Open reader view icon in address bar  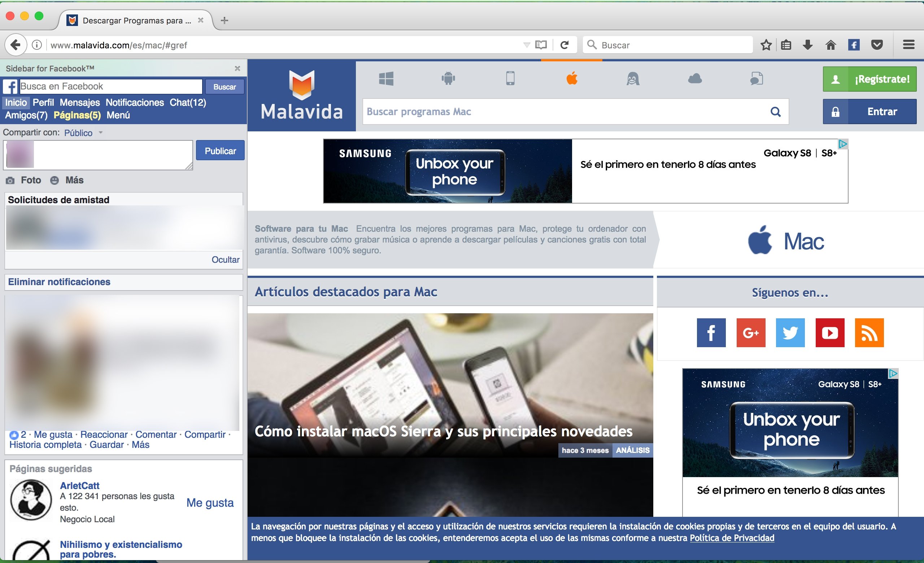tap(541, 45)
